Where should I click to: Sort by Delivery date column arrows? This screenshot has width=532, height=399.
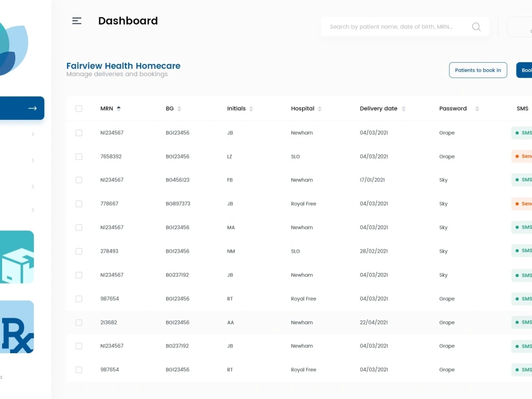403,109
